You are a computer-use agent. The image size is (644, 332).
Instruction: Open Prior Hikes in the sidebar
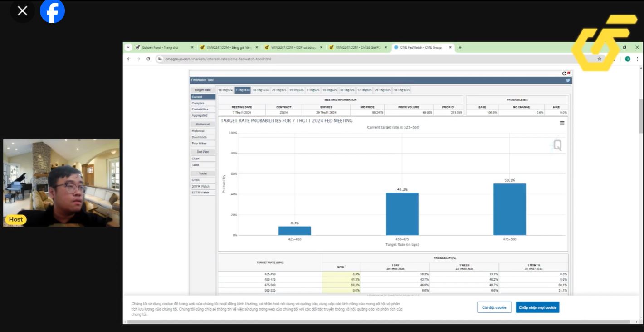(203, 144)
